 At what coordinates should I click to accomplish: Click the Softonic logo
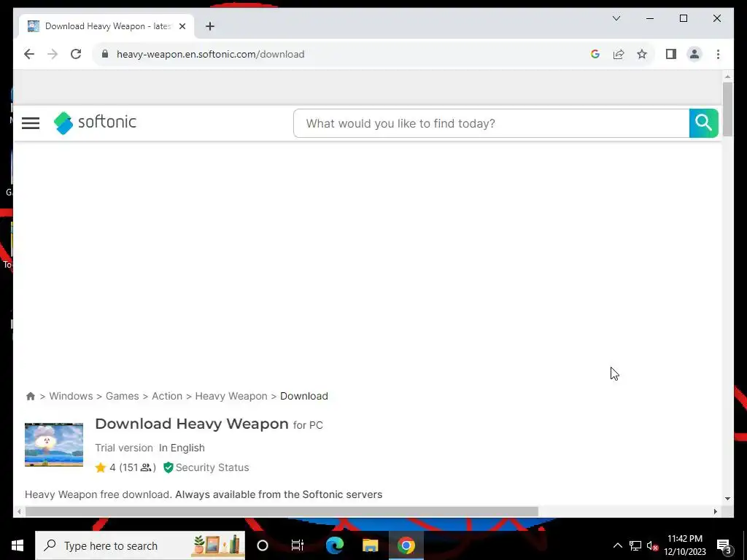[95, 122]
